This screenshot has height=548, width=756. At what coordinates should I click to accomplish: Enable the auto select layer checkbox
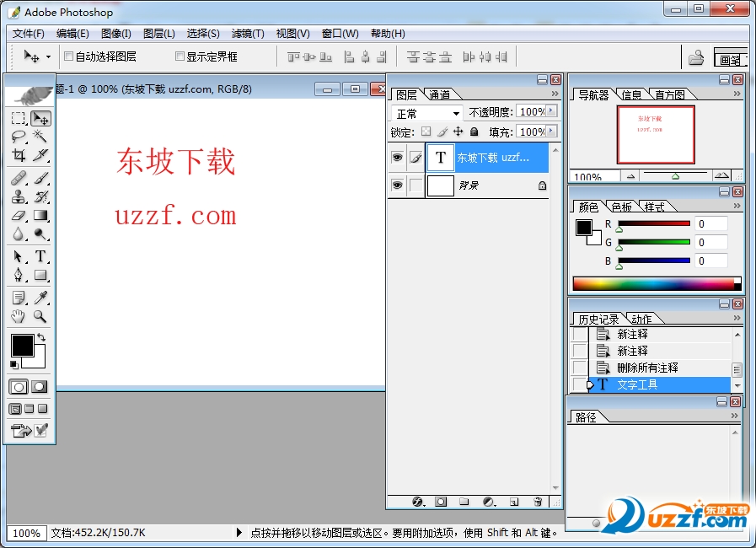click(x=69, y=56)
